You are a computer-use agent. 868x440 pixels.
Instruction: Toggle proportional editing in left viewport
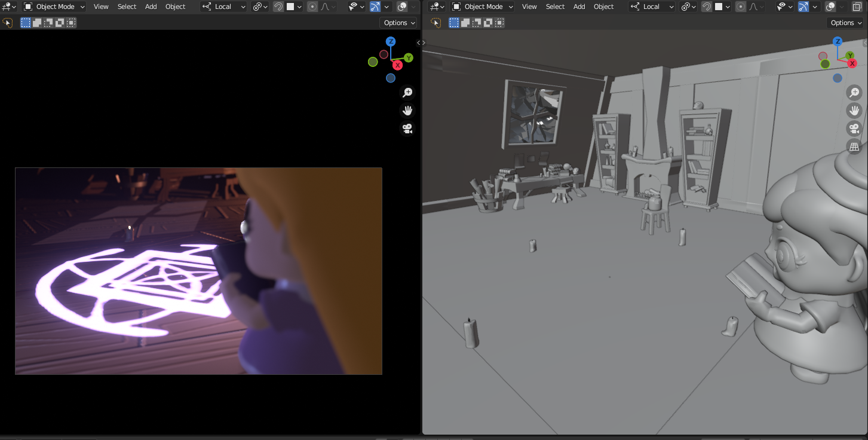coord(312,7)
